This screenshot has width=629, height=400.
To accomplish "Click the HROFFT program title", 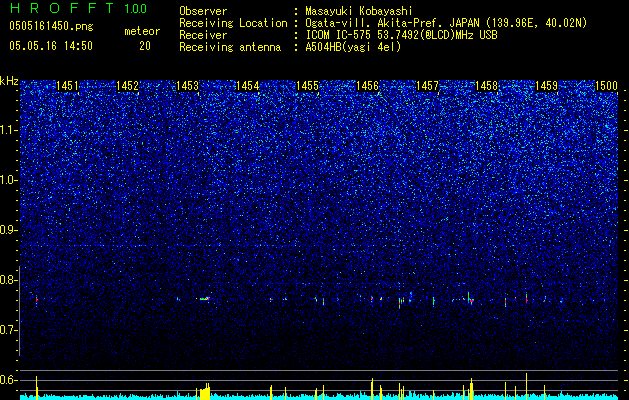I will pyautogui.click(x=62, y=8).
